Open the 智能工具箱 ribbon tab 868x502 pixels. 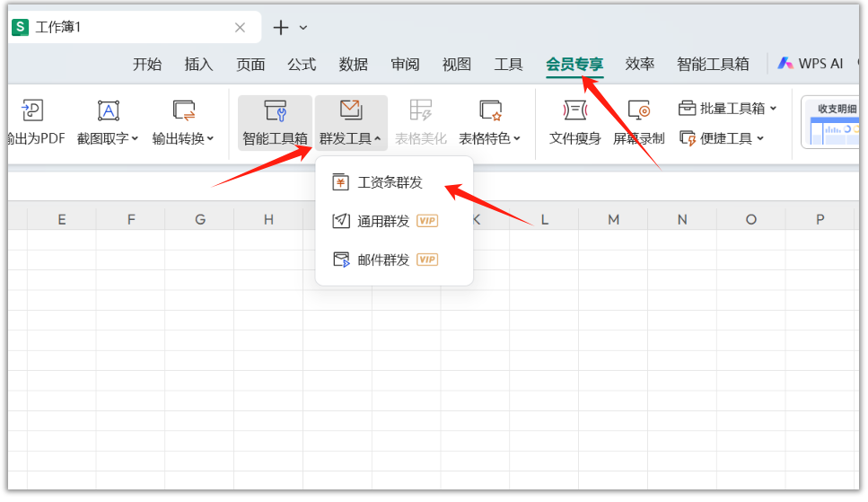point(713,65)
